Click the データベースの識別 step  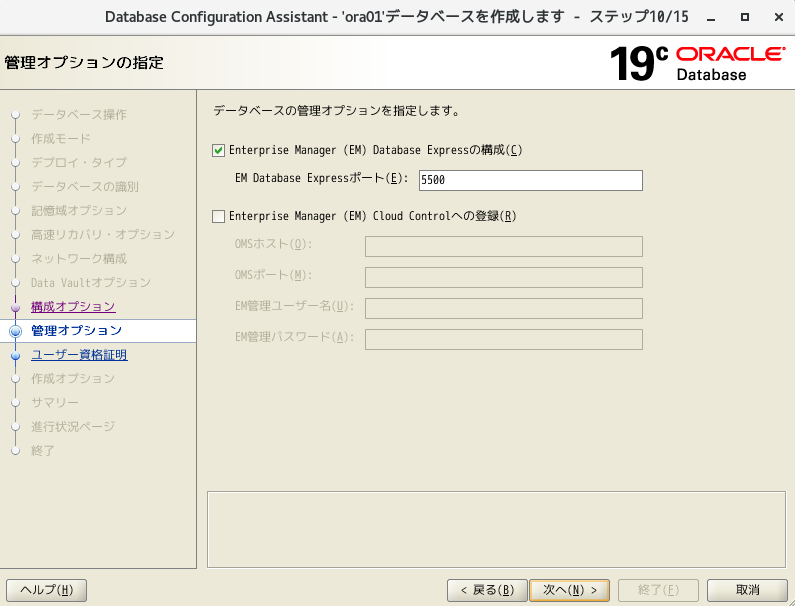[85, 187]
